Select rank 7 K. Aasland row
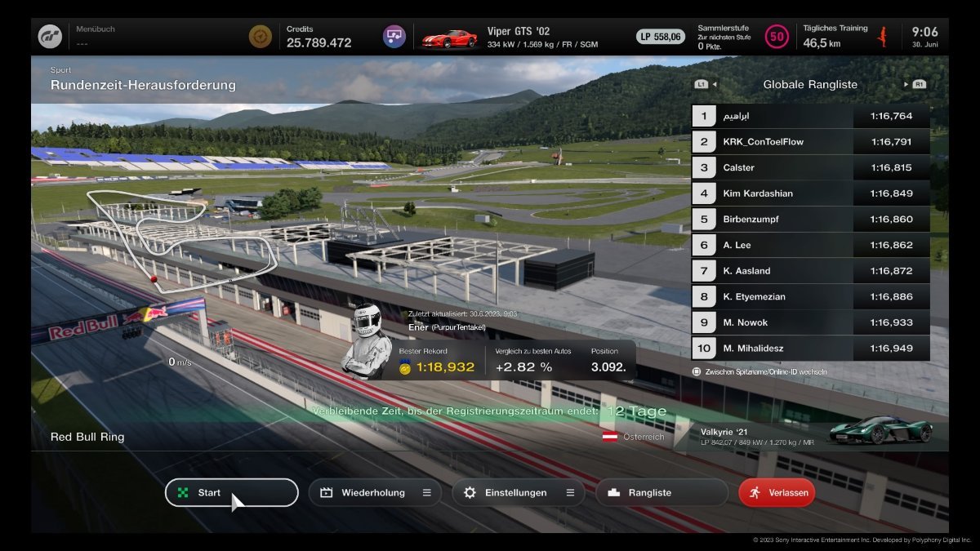Screen dimensions: 980x551 tap(810, 271)
